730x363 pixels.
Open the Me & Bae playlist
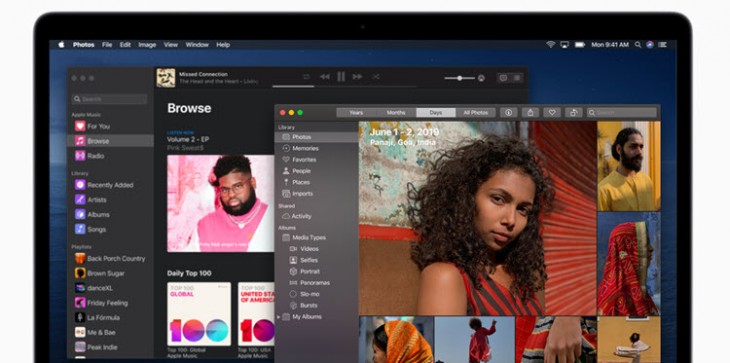(x=110, y=332)
